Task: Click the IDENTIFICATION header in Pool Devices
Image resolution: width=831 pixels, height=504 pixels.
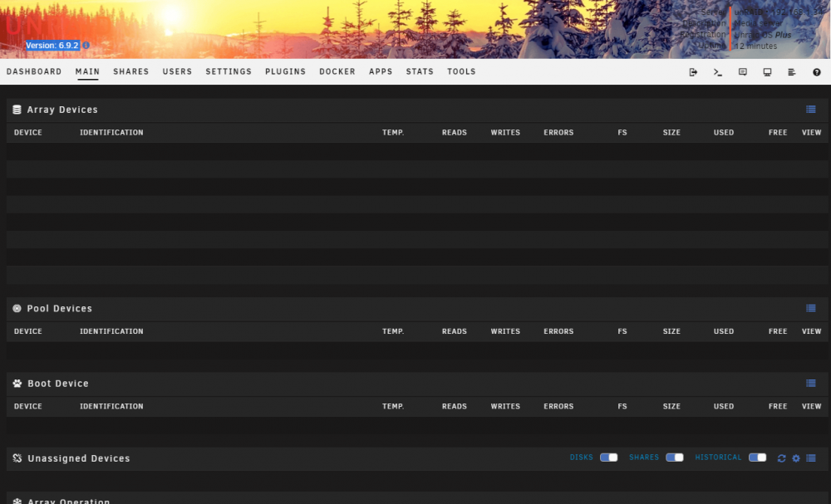Action: pyautogui.click(x=111, y=331)
